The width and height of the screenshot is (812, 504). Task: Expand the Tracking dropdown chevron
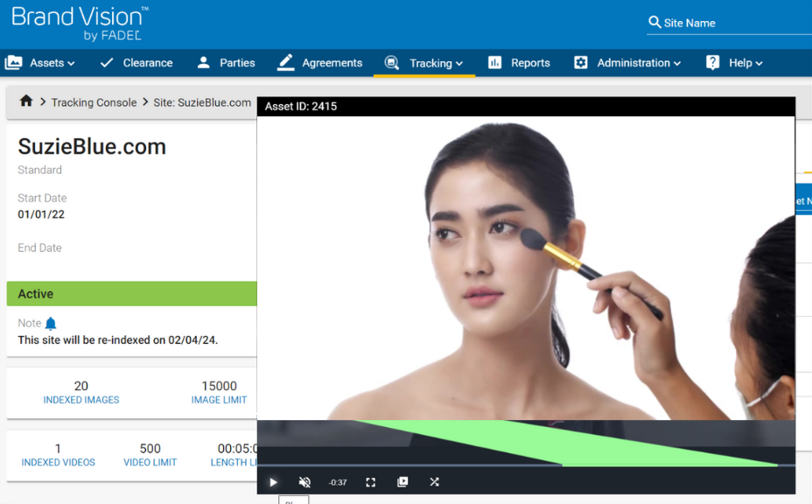(458, 64)
